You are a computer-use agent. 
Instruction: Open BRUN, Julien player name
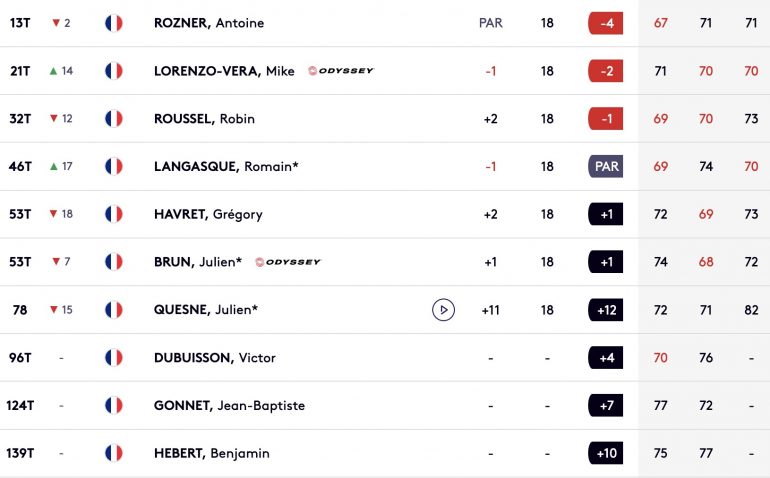(x=198, y=262)
